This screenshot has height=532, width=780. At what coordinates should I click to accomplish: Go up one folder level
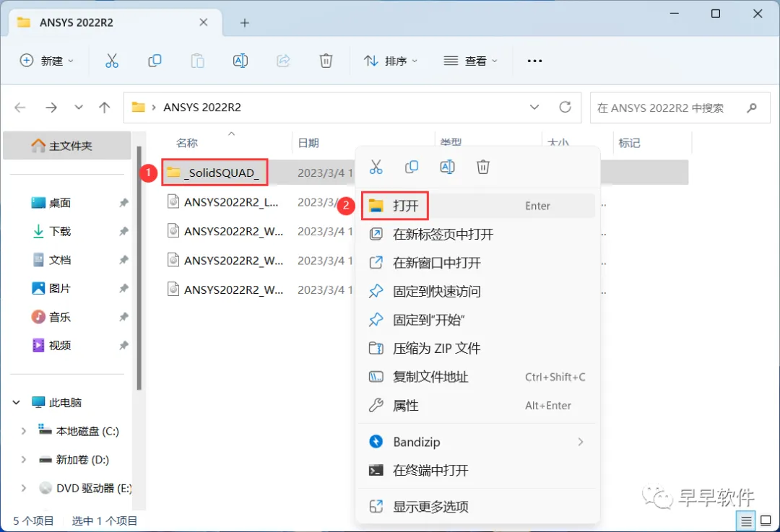[x=105, y=108]
